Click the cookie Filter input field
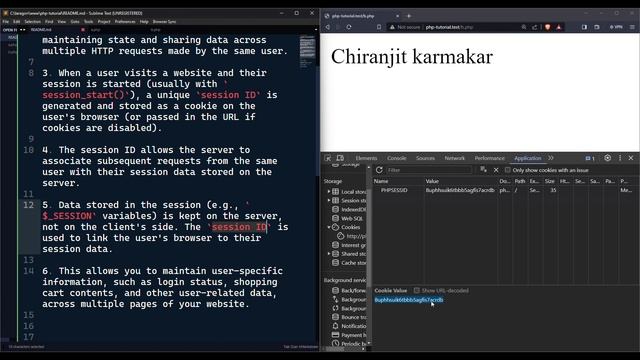The image size is (640, 360). click(x=429, y=170)
